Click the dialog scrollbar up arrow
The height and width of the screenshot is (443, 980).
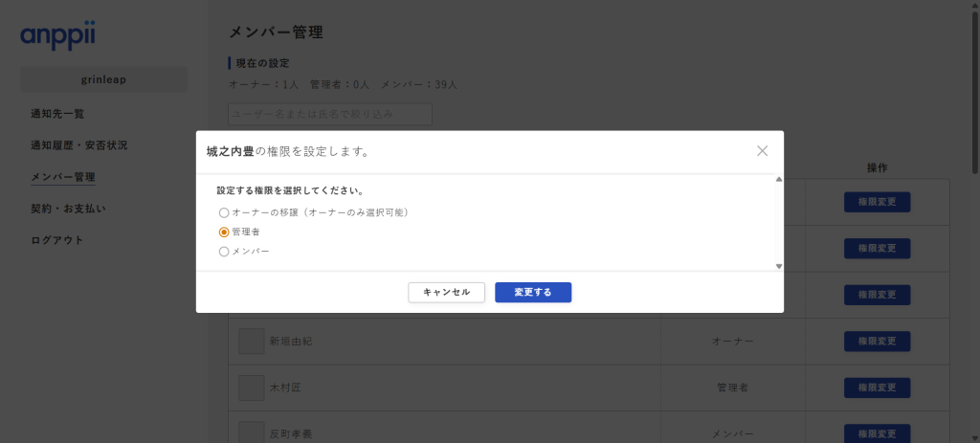779,179
